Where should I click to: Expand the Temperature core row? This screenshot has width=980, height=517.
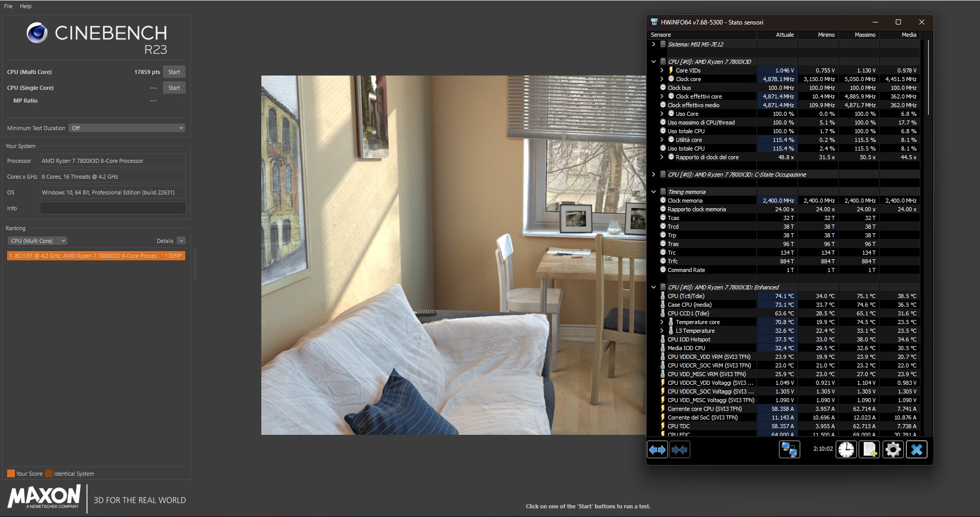[662, 322]
